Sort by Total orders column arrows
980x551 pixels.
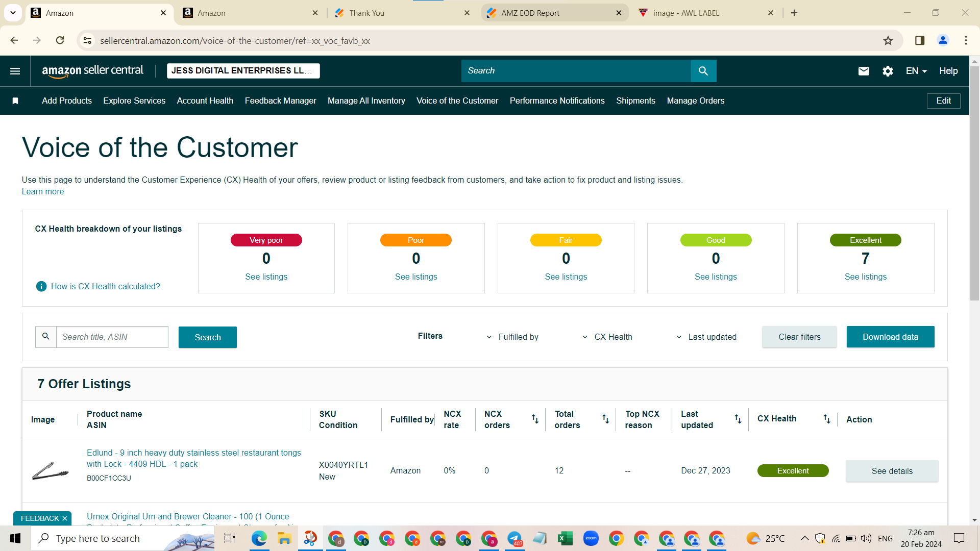click(x=605, y=419)
